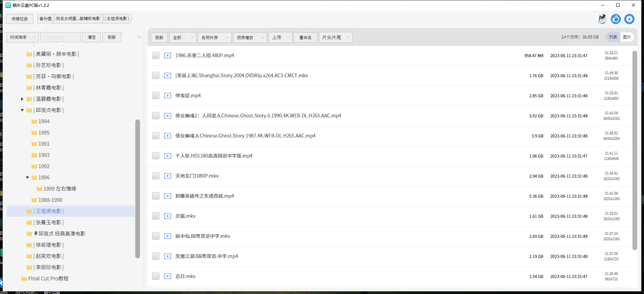The height and width of the screenshot is (294, 644).
Task: Expand the 温碧霞电影 folder arrow
Action: tap(22, 99)
